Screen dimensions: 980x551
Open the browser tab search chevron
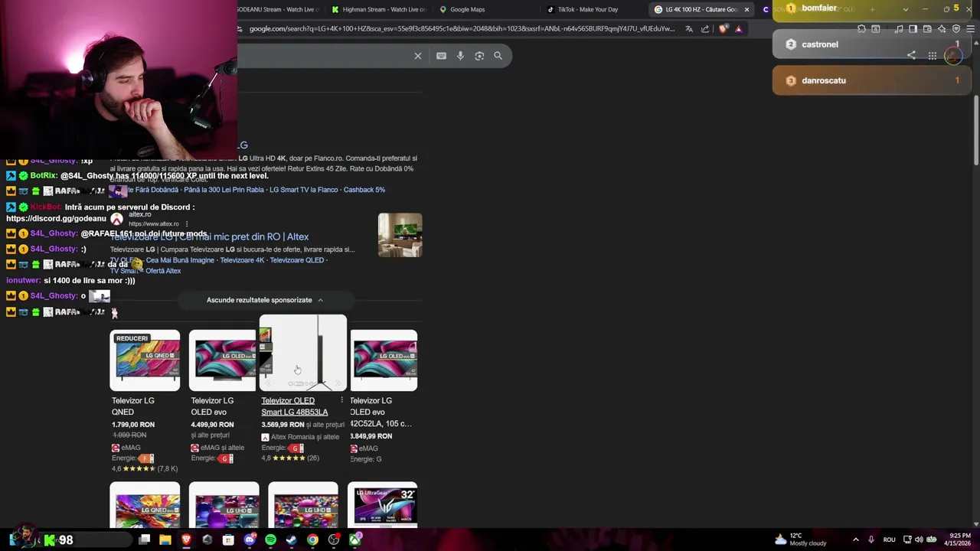pyautogui.click(x=906, y=9)
